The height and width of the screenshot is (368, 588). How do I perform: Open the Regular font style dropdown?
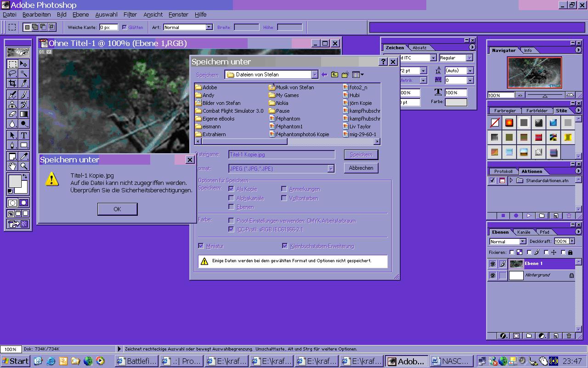click(469, 58)
